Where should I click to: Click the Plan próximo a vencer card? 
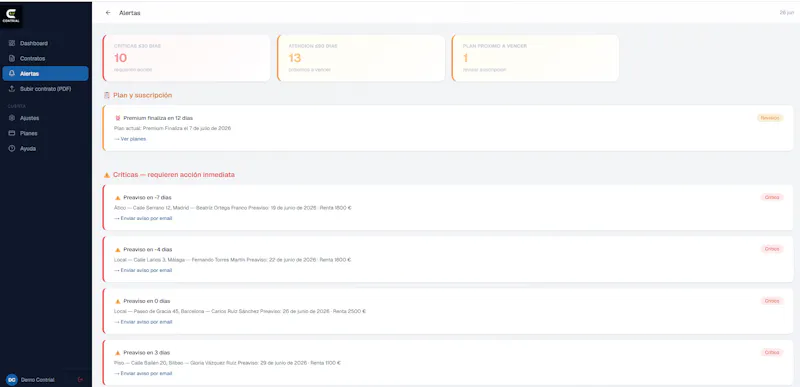(535, 58)
